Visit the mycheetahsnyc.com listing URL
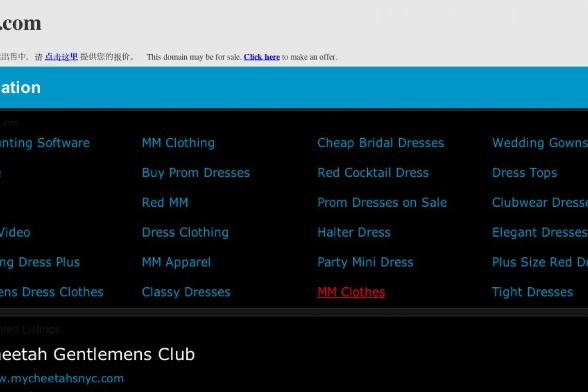 (62, 379)
